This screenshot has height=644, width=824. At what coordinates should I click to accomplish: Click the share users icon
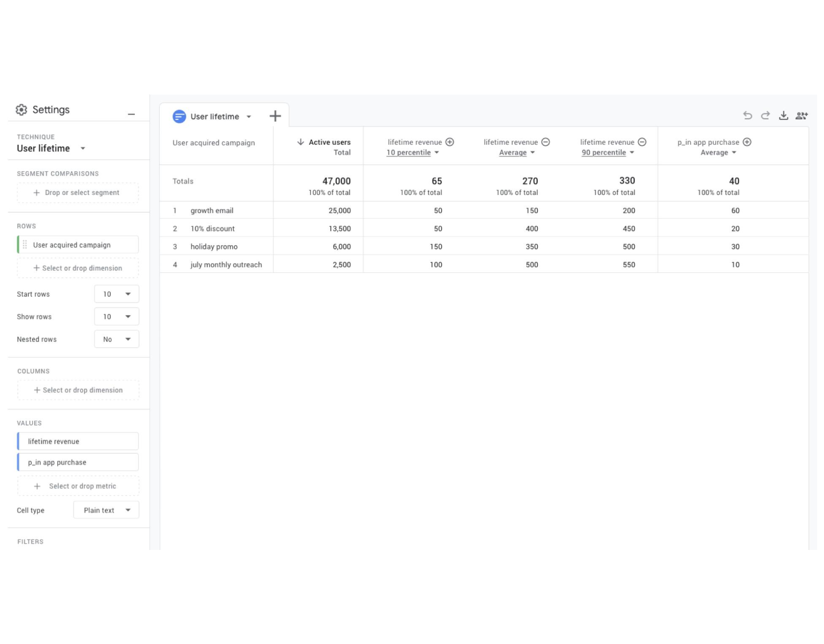801,115
